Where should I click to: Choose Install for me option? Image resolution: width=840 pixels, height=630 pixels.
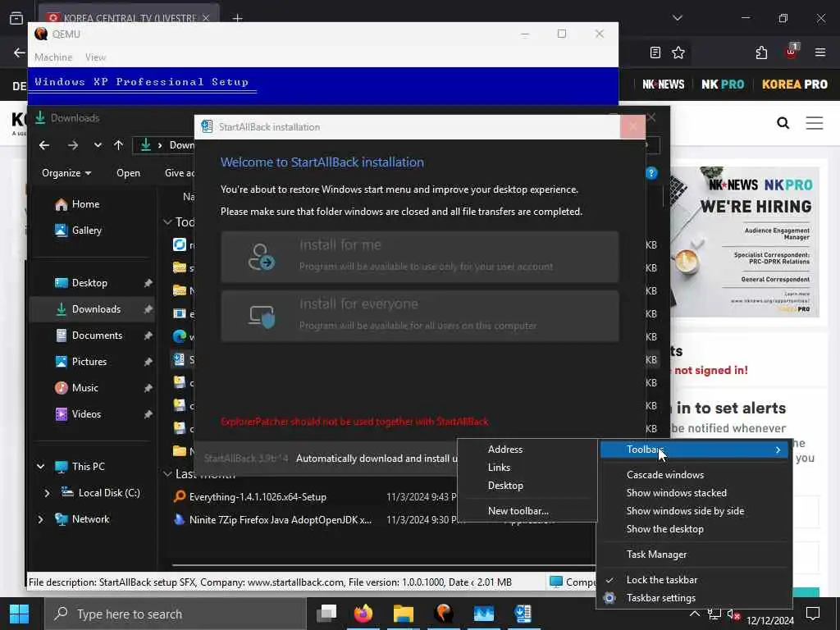click(420, 257)
